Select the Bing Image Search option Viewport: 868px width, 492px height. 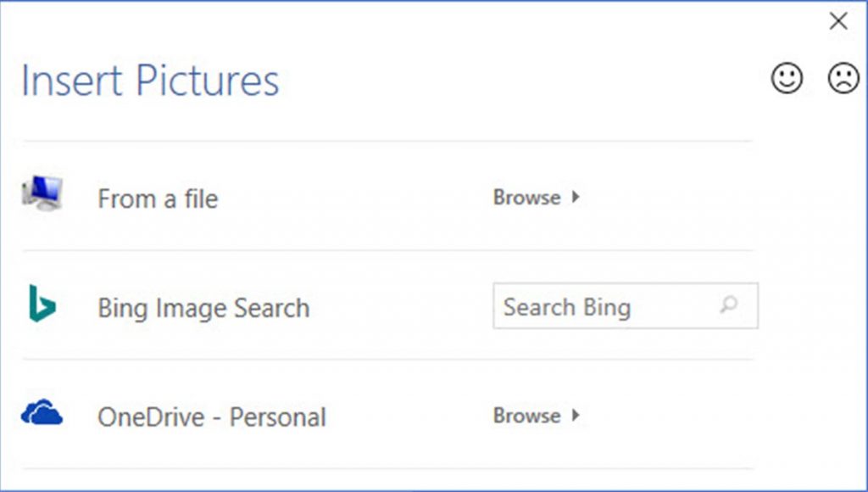(x=203, y=307)
